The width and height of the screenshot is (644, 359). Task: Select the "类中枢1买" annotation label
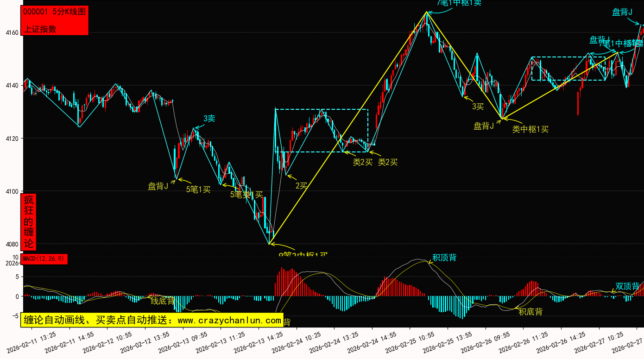point(530,130)
